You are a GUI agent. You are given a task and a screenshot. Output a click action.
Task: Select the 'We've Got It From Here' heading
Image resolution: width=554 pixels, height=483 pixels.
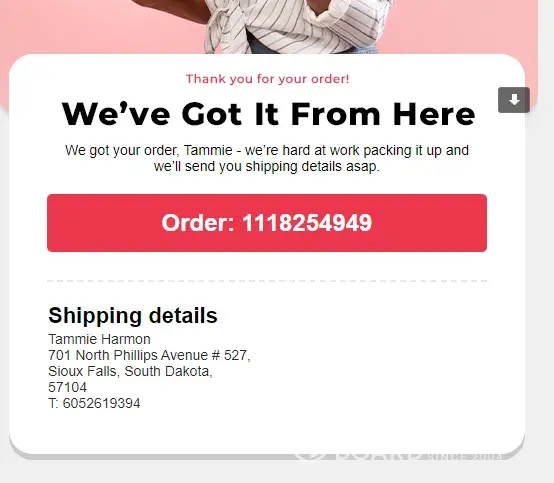coord(268,114)
